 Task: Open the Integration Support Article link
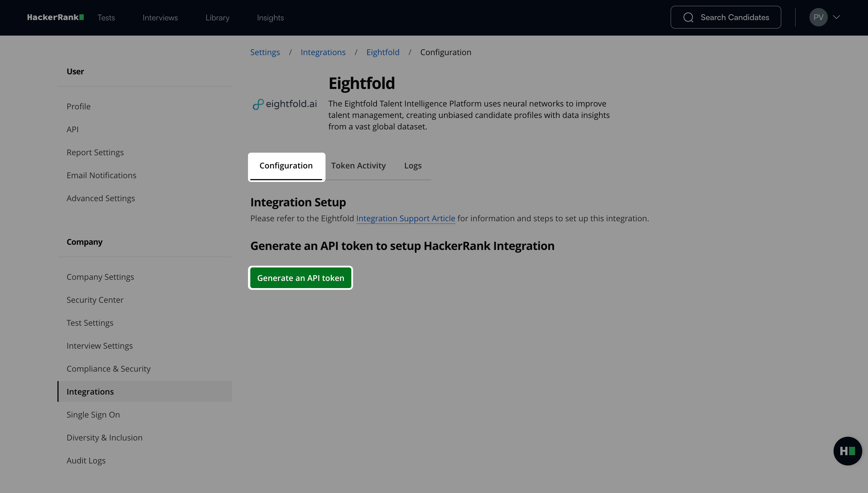click(405, 218)
